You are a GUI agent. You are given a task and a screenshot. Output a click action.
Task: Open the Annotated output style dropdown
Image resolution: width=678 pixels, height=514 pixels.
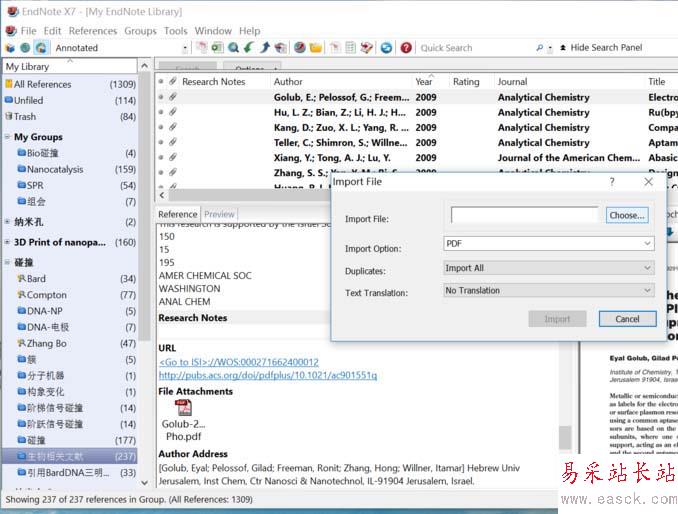click(x=185, y=48)
